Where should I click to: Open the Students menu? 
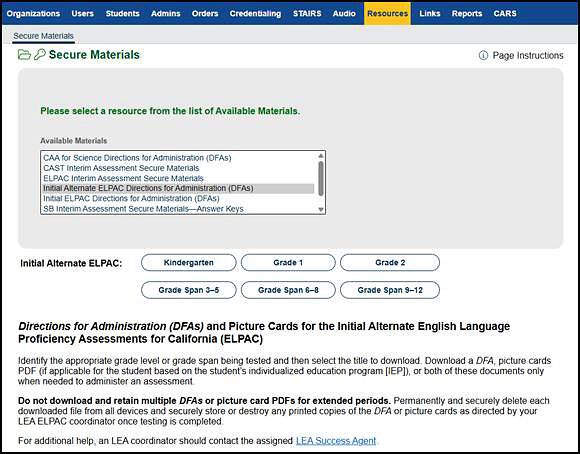point(122,13)
